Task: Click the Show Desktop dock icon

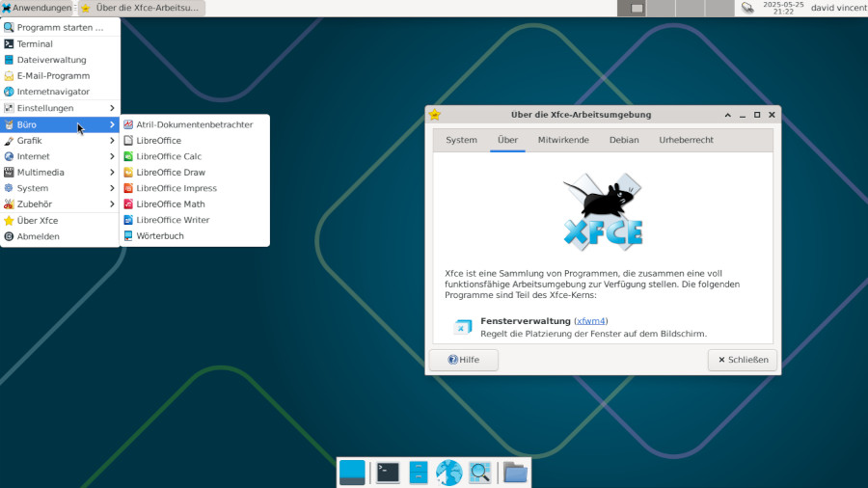Action: [352, 473]
